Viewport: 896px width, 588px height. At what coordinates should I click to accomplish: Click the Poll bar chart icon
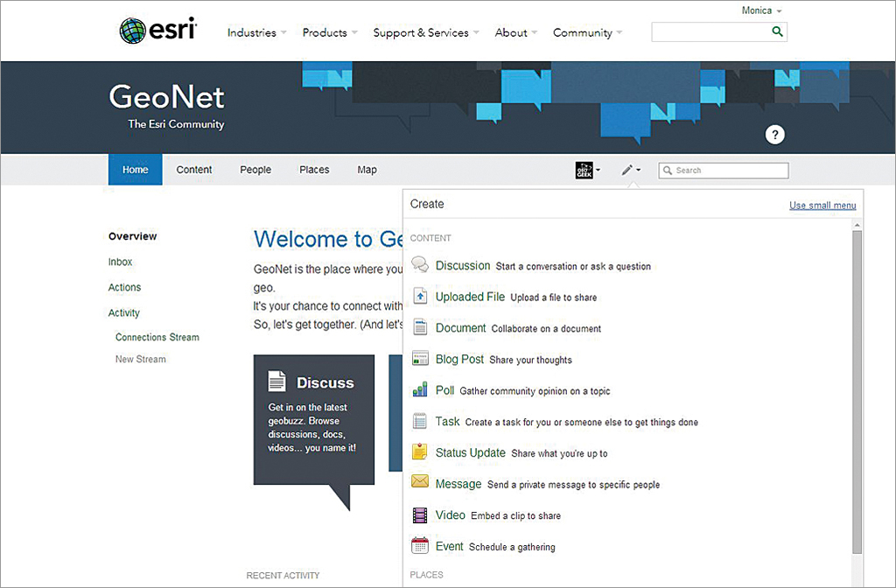coord(420,389)
